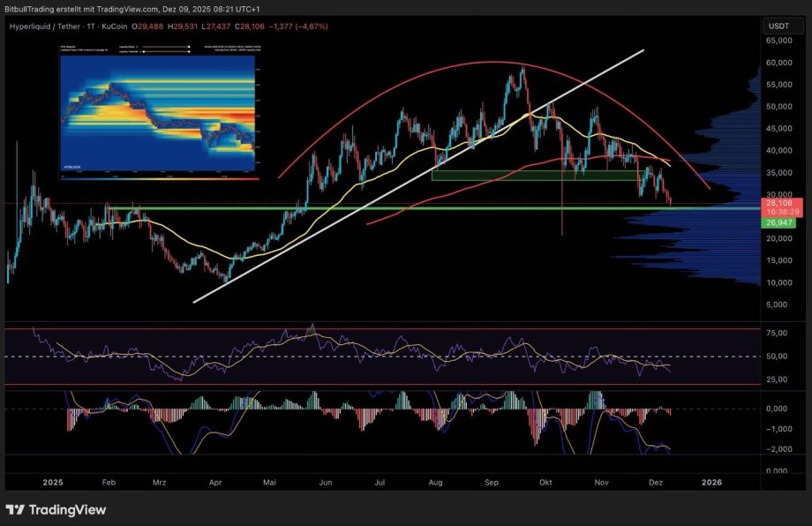Image resolution: width=812 pixels, height=526 pixels.
Task: Click the Sep label on the time axis
Action: click(x=492, y=483)
